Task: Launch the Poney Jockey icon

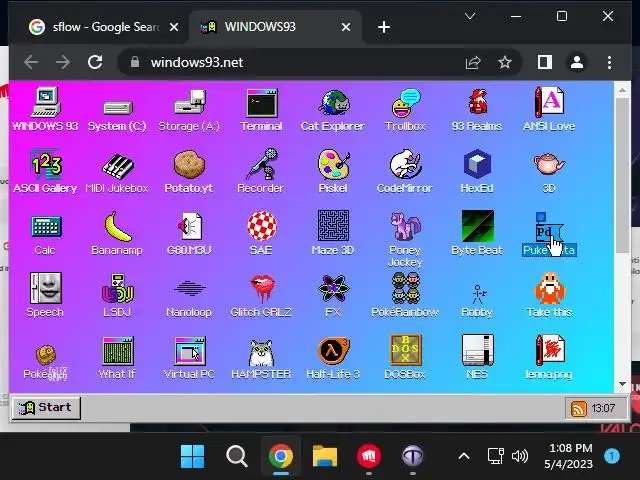Action: click(405, 226)
